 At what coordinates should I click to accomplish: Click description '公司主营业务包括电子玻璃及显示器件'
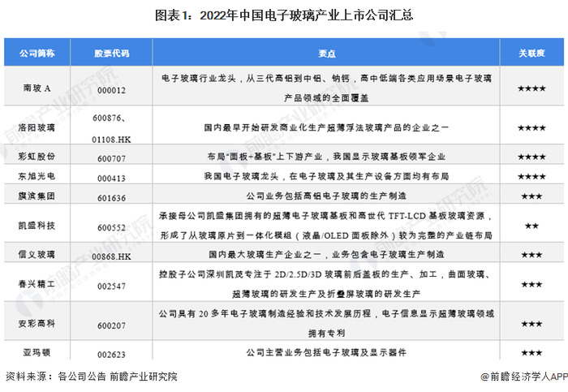pyautogui.click(x=326, y=352)
